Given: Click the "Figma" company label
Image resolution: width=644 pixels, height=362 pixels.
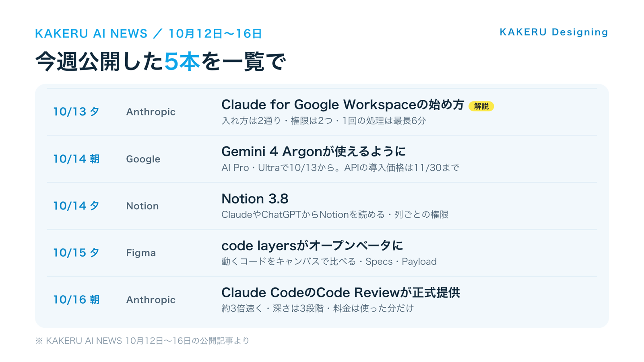Looking at the screenshot, I should coord(141,253).
